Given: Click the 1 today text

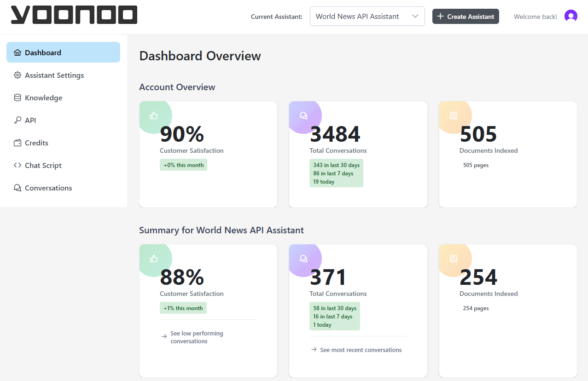Looking at the screenshot, I should point(322,325).
